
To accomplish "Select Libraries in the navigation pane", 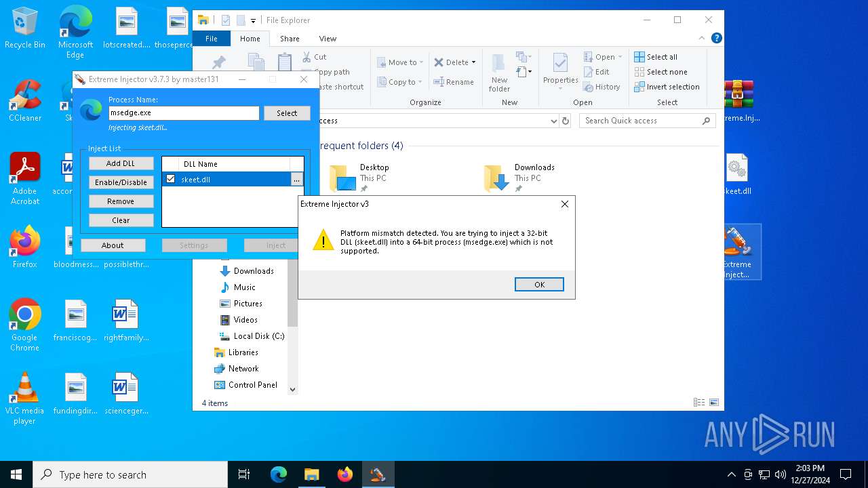I will click(236, 352).
